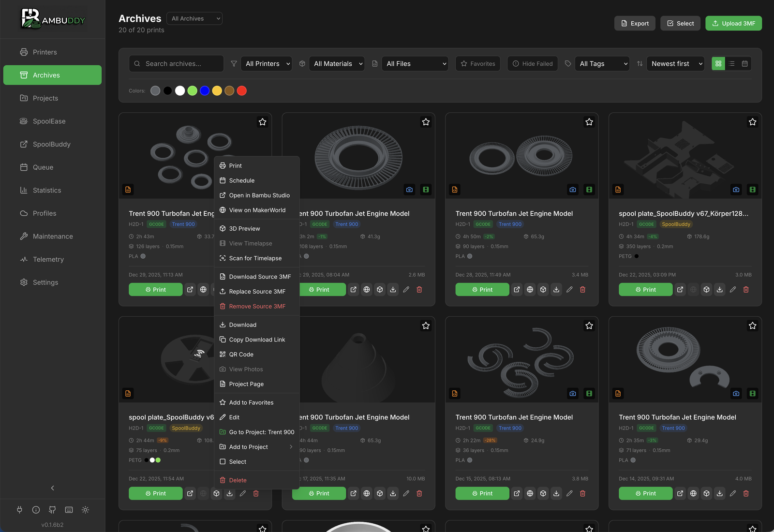Switch to list view layout

(x=732, y=63)
